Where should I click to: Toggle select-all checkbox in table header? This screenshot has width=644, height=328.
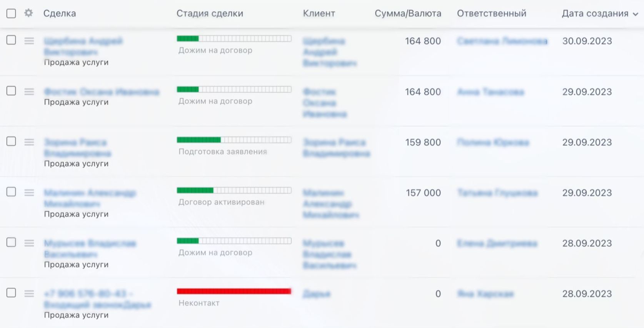(x=11, y=13)
